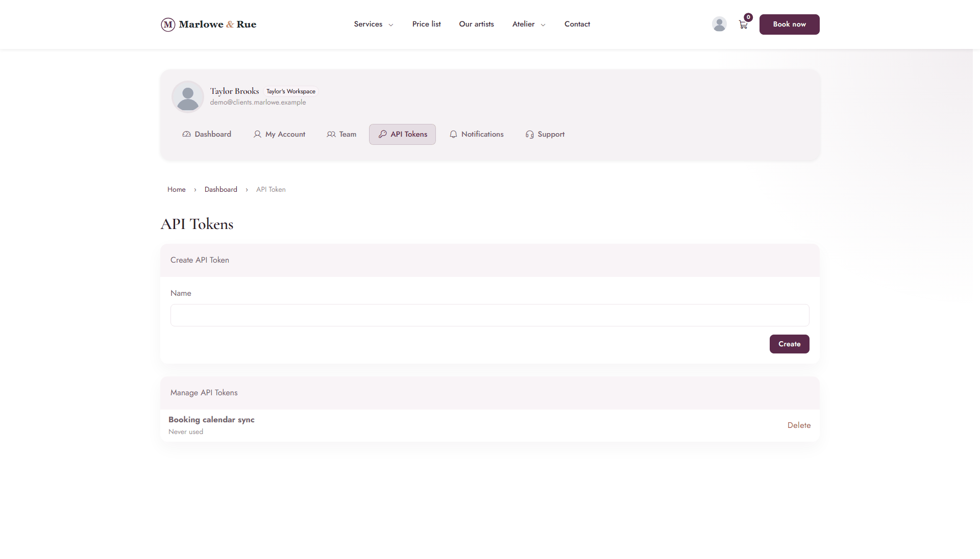Open the Support tab
The image size is (980, 559).
pos(545,134)
